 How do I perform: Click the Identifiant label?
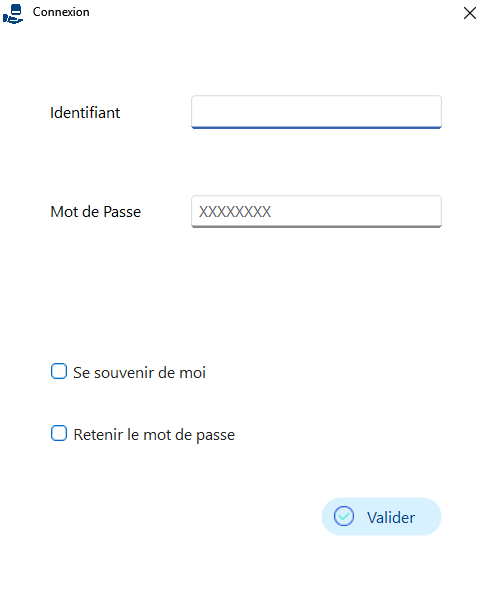coord(85,113)
